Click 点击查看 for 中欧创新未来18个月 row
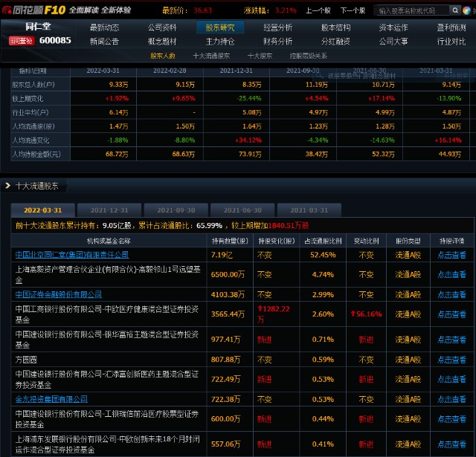Viewport: 476px width, 457px height. [451, 444]
